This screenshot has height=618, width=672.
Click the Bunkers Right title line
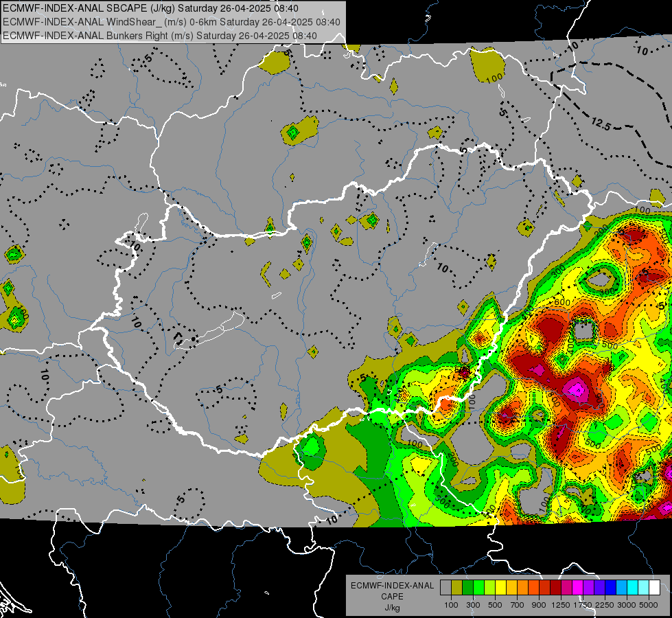(160, 36)
